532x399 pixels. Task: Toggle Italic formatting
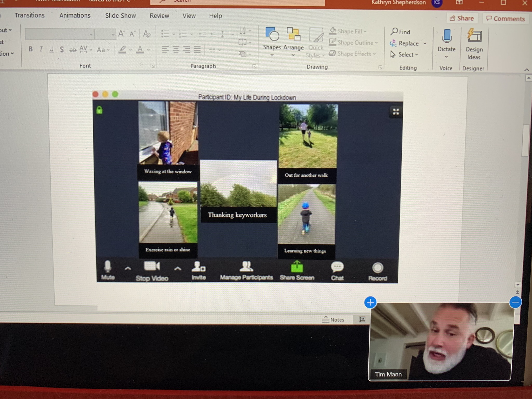tap(41, 49)
